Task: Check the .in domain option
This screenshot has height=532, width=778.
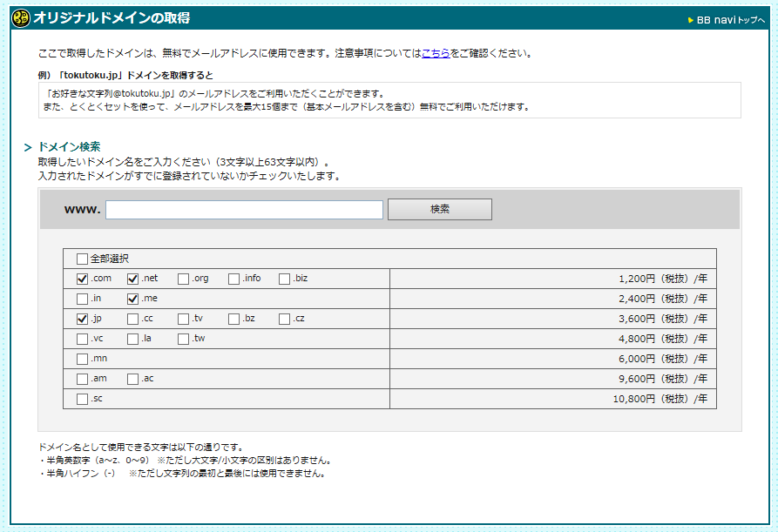Action: [82, 299]
